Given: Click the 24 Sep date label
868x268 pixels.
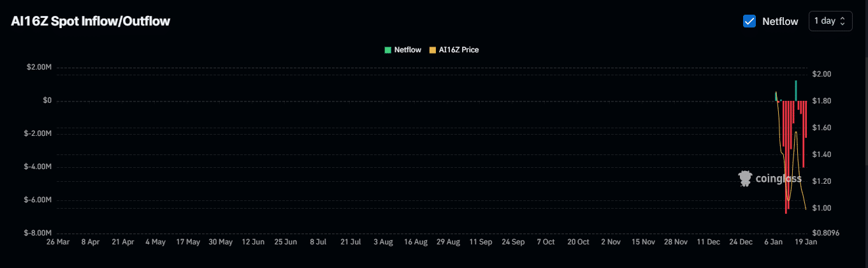Looking at the screenshot, I should (513, 242).
